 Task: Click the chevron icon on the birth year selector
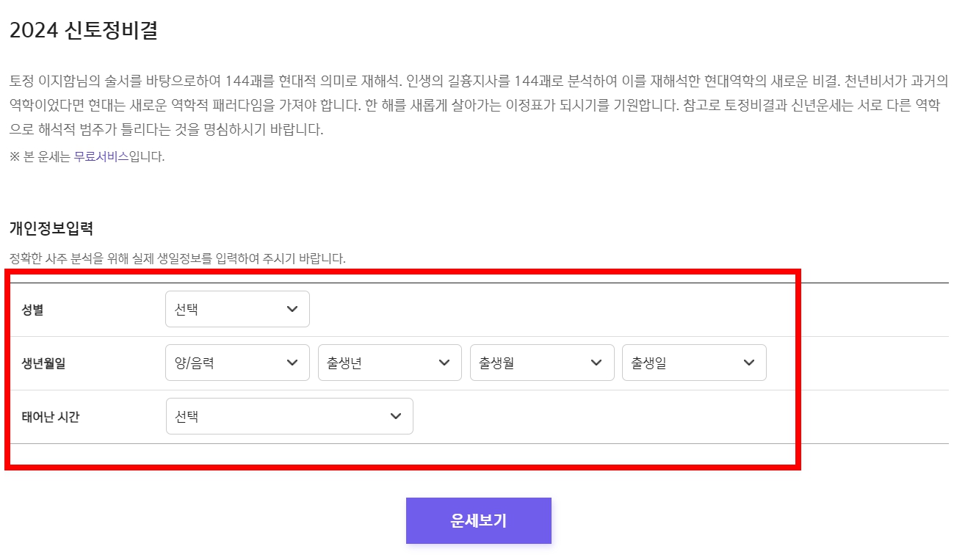(x=444, y=362)
